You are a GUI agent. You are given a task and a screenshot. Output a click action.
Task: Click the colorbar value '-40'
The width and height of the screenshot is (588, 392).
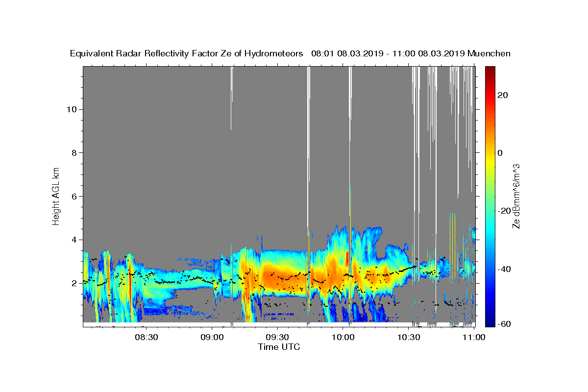[x=504, y=269]
